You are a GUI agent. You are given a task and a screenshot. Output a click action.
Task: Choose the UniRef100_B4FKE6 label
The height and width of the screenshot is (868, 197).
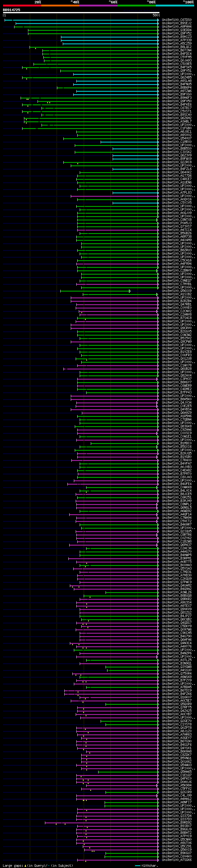177,104
